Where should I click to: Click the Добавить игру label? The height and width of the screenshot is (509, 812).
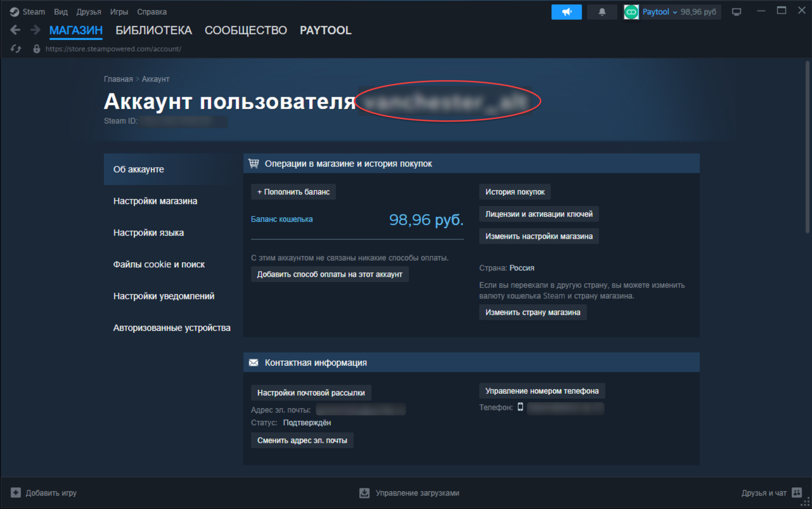pyautogui.click(x=51, y=493)
